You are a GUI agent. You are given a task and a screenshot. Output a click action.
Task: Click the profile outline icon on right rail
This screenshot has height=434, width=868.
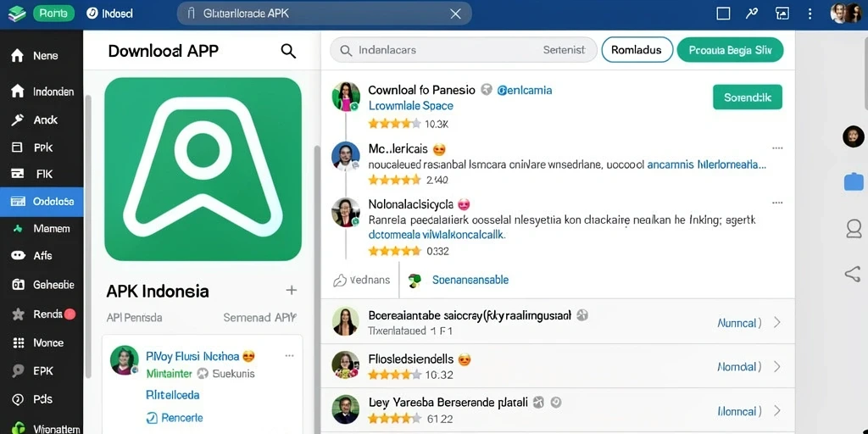(x=854, y=228)
